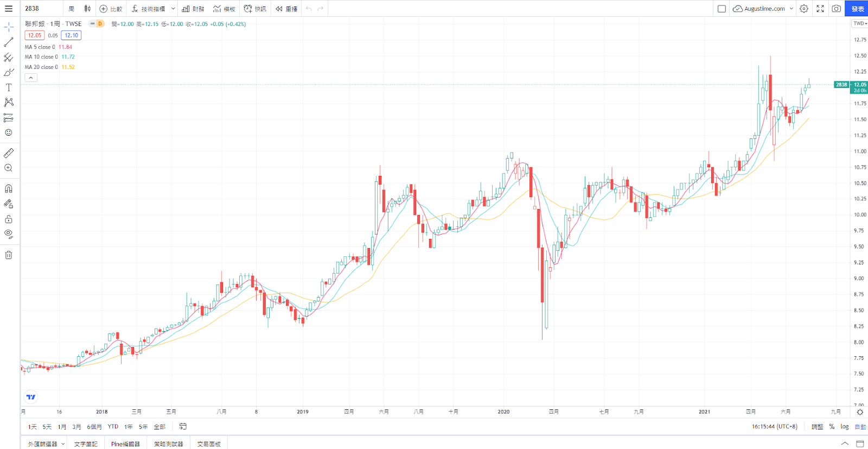
Task: Click the undo arrow
Action: pyautogui.click(x=309, y=9)
